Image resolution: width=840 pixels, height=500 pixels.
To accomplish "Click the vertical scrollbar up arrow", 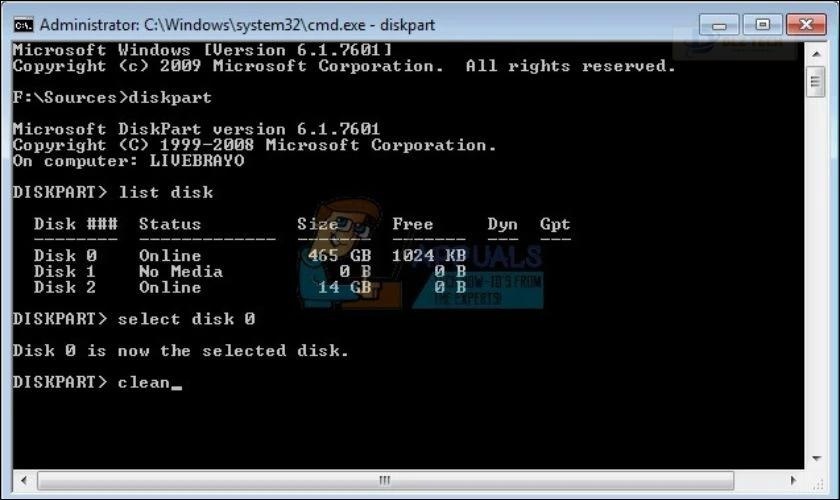I will point(816,54).
